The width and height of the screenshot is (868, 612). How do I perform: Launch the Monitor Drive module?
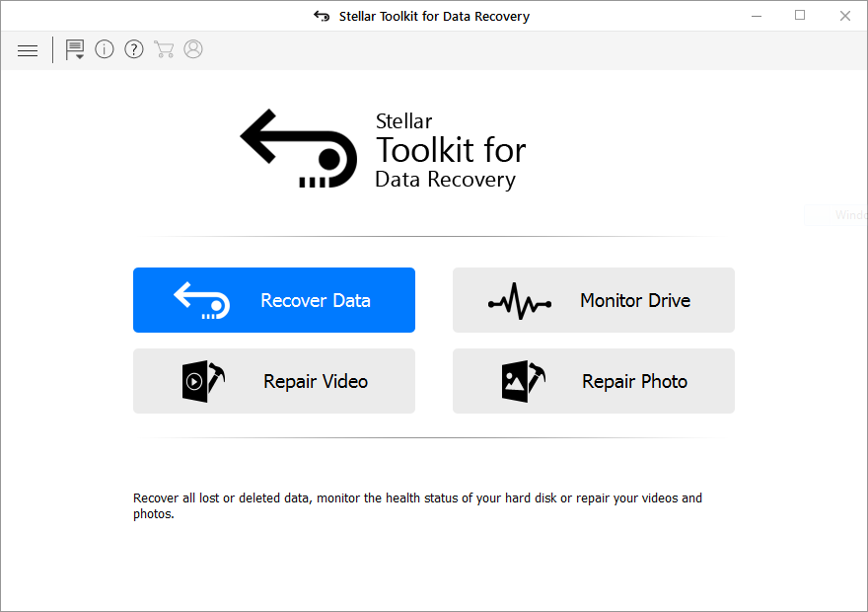pos(594,300)
